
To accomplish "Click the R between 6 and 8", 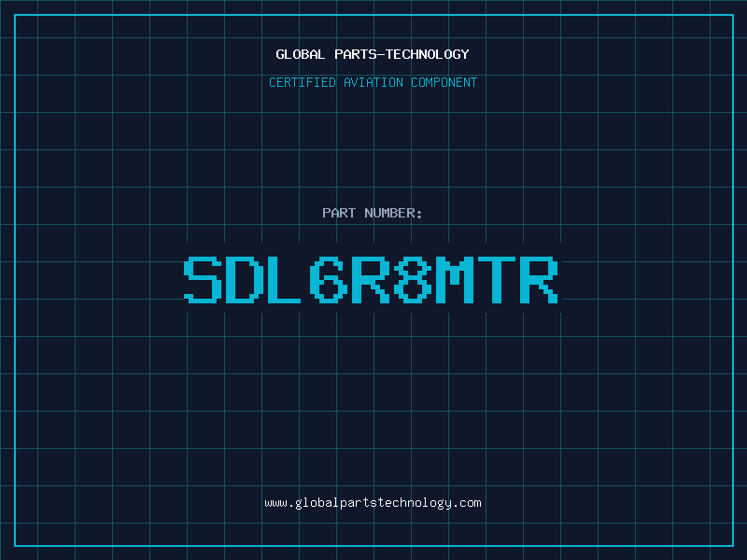I will pos(372,280).
